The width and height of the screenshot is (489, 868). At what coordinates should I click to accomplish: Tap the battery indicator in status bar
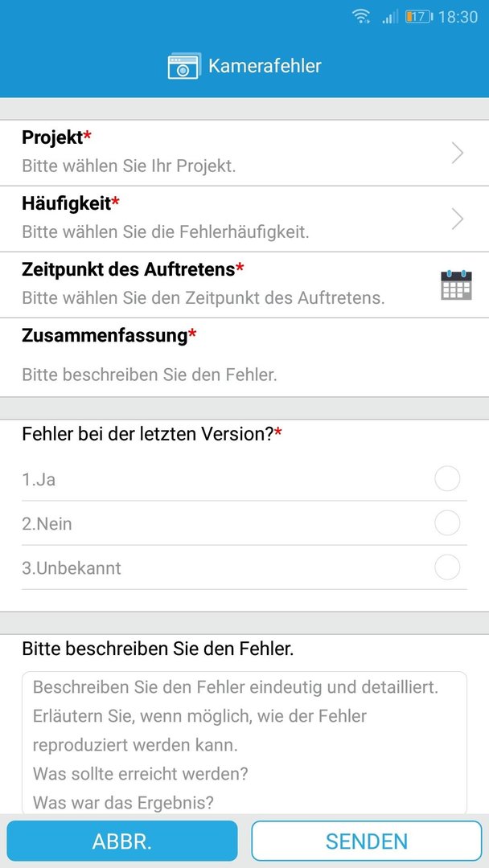[419, 17]
